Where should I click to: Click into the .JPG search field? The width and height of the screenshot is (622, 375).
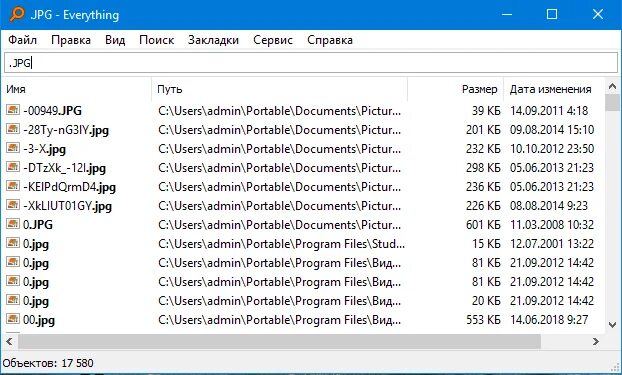coord(311,63)
